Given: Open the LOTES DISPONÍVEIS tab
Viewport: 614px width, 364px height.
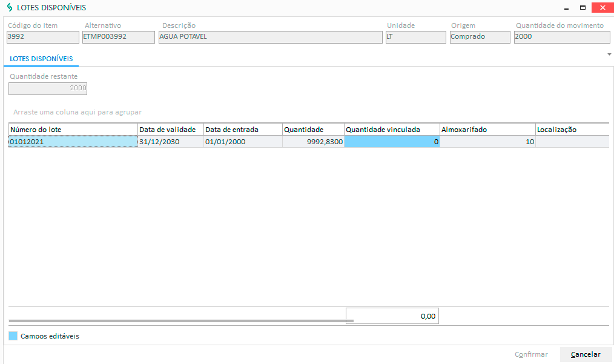Looking at the screenshot, I should 41,59.
